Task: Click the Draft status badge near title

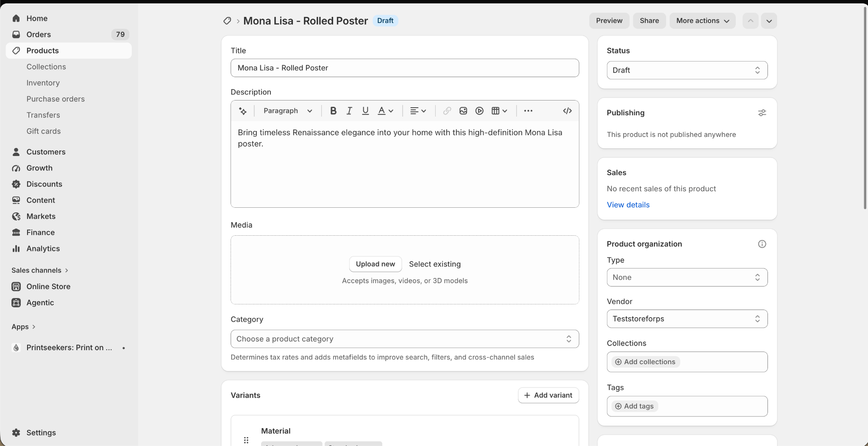Action: point(385,21)
